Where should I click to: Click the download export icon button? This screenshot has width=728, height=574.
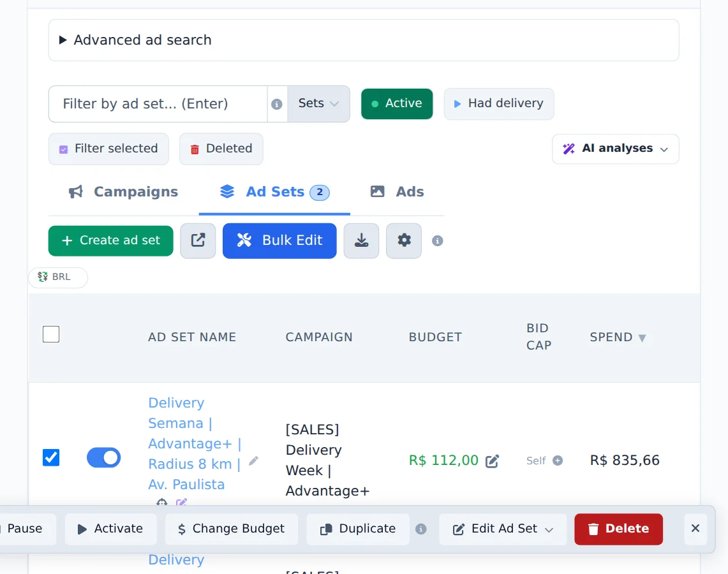[361, 240]
